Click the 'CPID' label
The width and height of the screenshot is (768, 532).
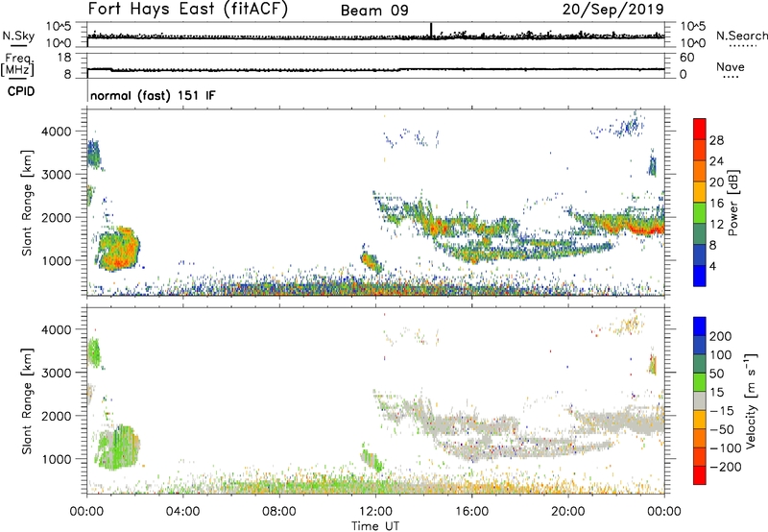21,91
